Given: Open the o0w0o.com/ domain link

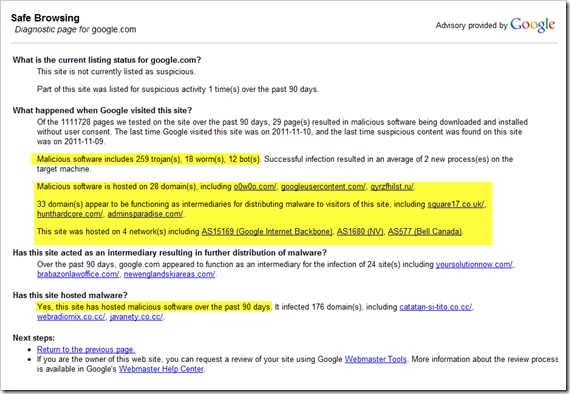Looking at the screenshot, I should coord(255,187).
